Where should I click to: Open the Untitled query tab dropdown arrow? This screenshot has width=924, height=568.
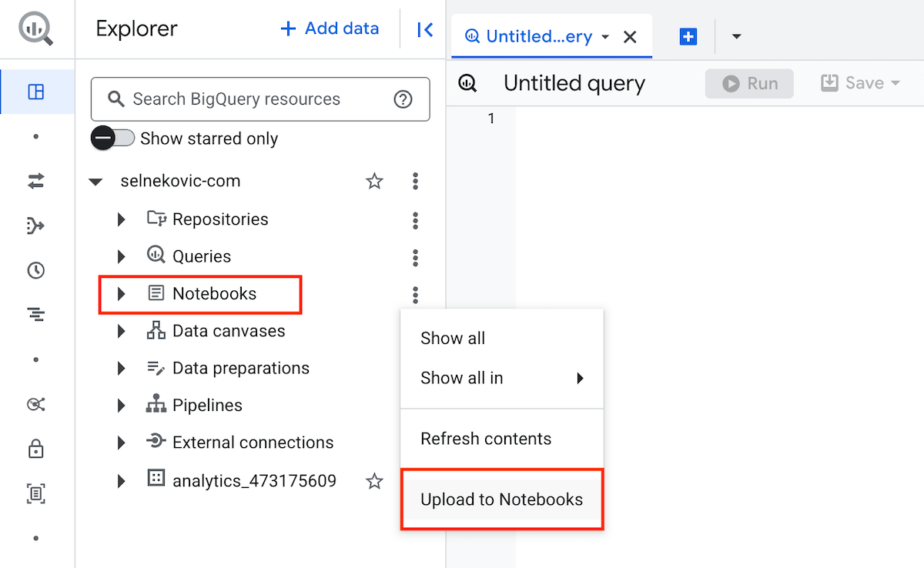tap(605, 37)
